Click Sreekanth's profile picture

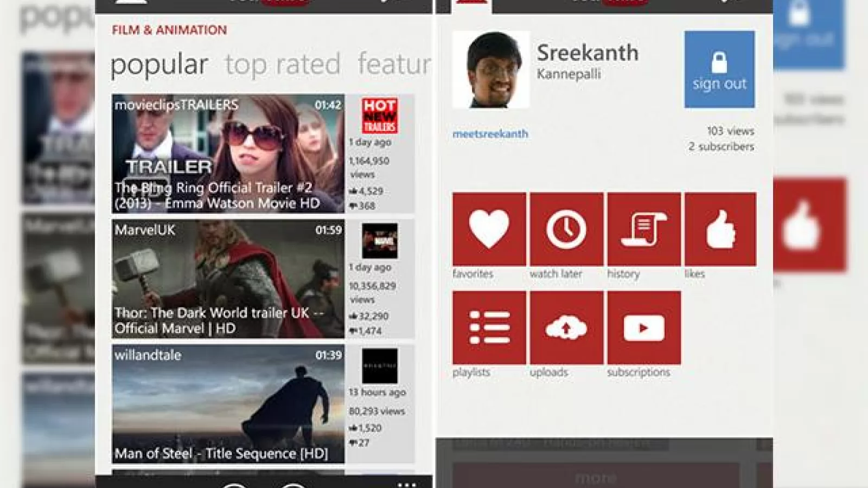point(491,69)
